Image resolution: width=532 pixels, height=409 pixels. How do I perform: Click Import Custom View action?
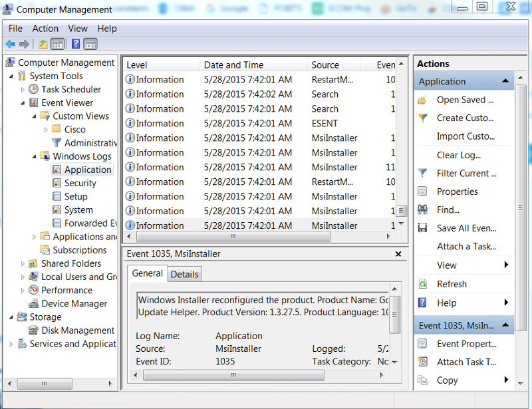pos(465,136)
